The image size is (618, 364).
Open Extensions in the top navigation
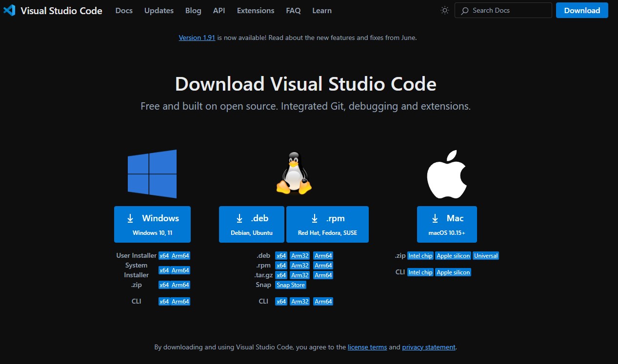click(256, 10)
